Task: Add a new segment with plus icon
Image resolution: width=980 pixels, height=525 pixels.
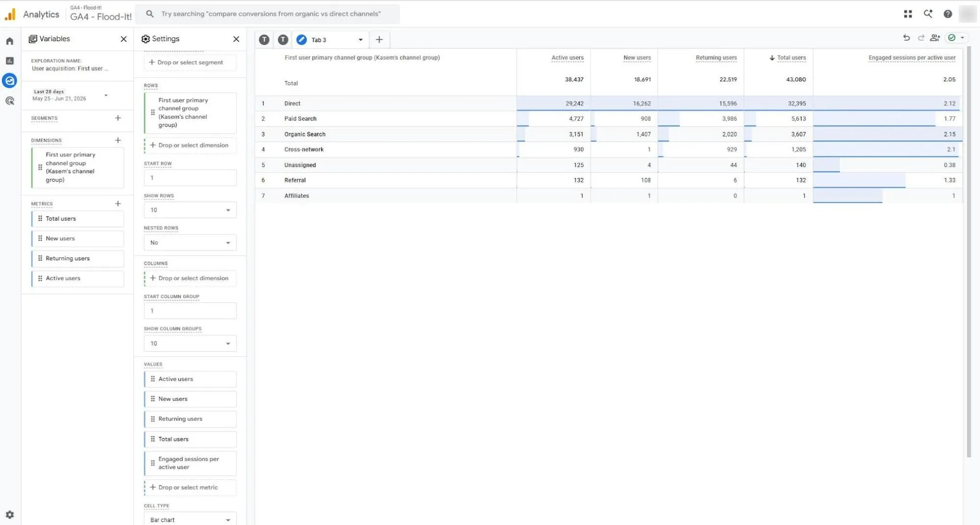Action: [x=118, y=118]
